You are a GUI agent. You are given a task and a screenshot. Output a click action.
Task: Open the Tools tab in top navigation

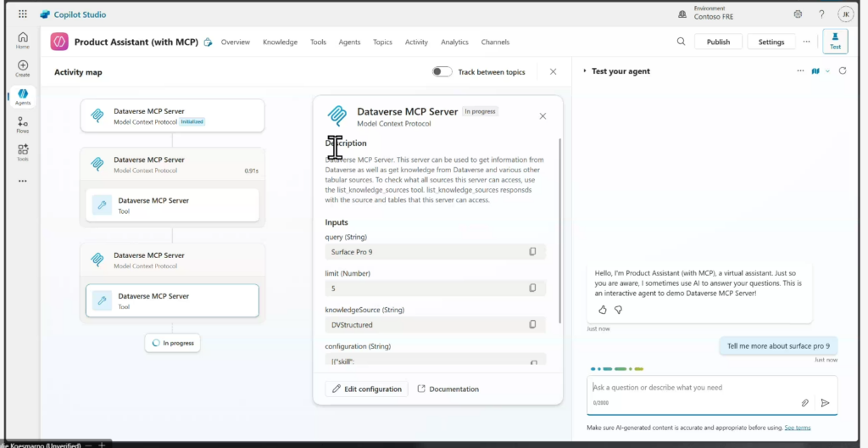(x=319, y=42)
